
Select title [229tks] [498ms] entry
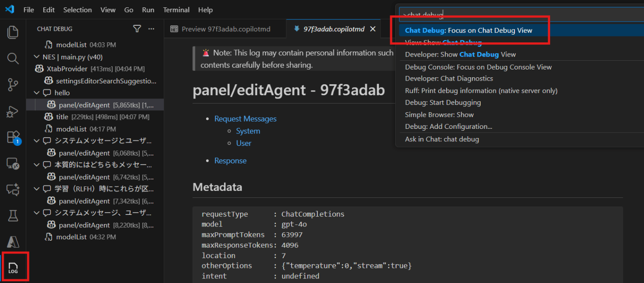[x=95, y=117]
